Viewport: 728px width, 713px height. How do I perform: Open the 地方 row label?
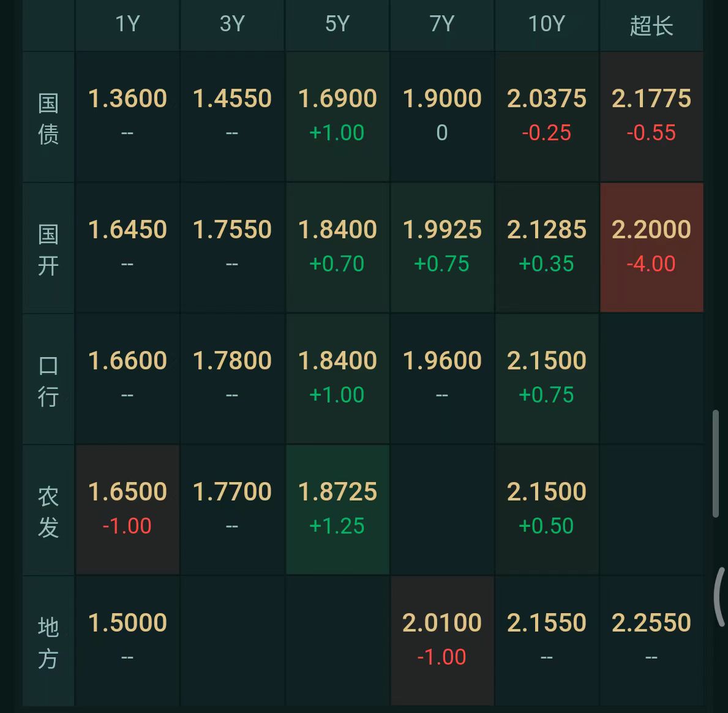point(48,641)
